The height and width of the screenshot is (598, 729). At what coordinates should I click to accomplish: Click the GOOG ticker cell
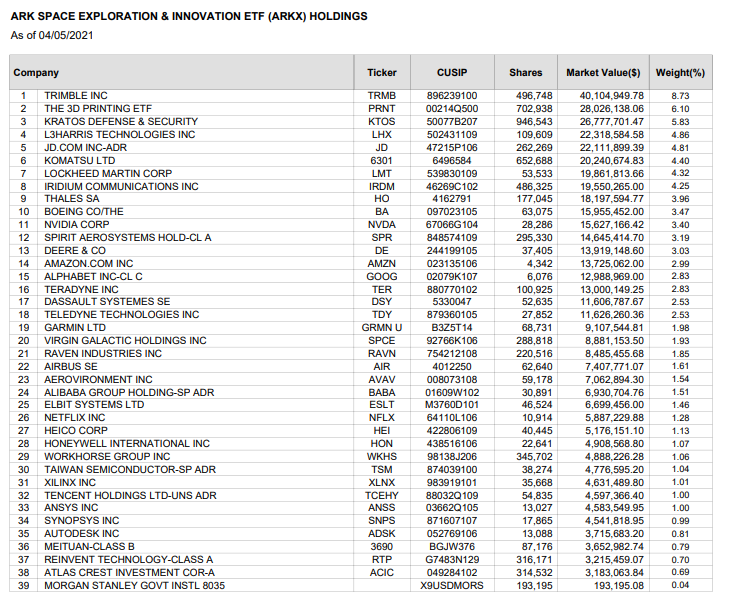coord(382,277)
